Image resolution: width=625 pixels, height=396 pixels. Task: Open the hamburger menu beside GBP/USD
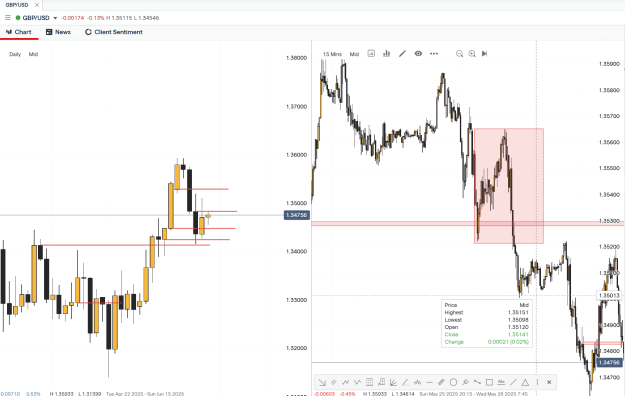8,18
